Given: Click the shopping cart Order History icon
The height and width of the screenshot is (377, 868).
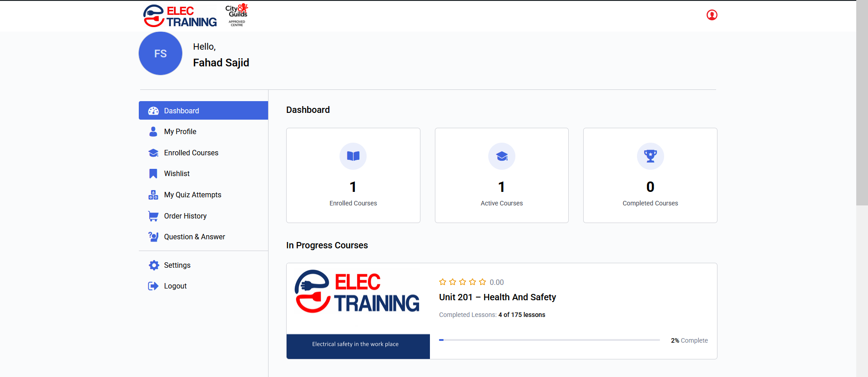Looking at the screenshot, I should point(154,216).
